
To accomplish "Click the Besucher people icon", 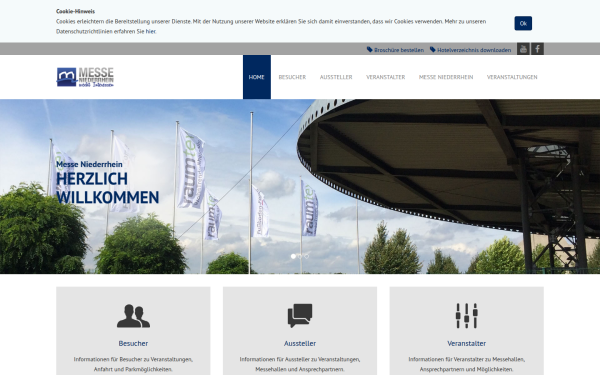I will pos(133,316).
